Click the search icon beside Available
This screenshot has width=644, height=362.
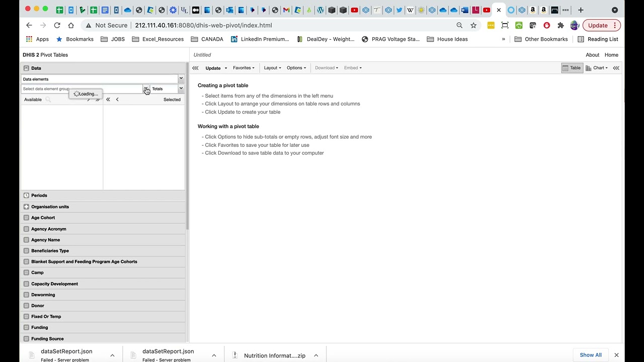[48, 100]
